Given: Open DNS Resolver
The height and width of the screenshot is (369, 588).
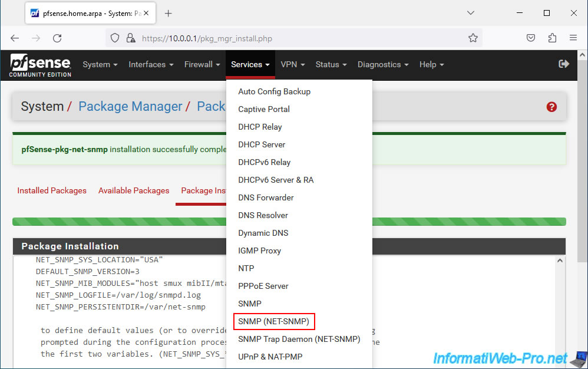Looking at the screenshot, I should [263, 215].
